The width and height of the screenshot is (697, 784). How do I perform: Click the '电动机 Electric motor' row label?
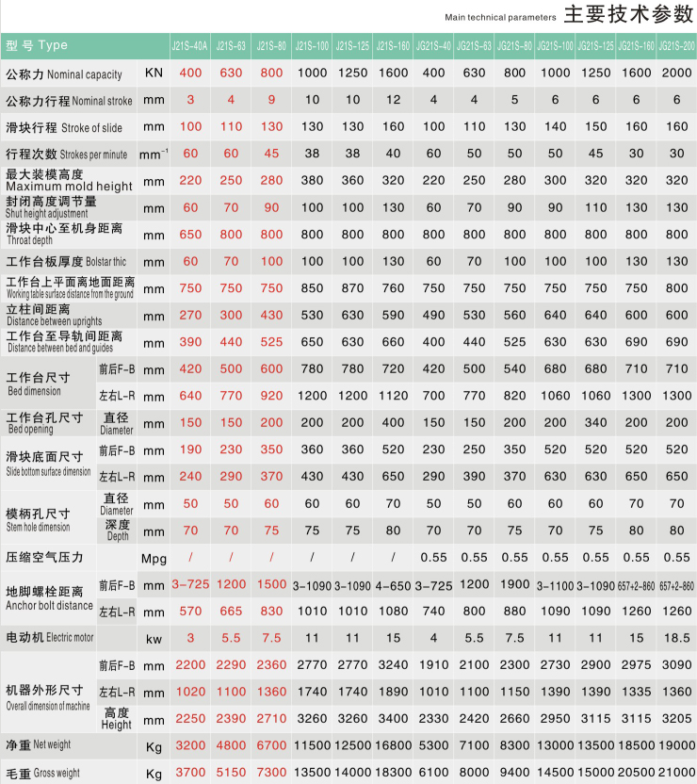(x=50, y=638)
